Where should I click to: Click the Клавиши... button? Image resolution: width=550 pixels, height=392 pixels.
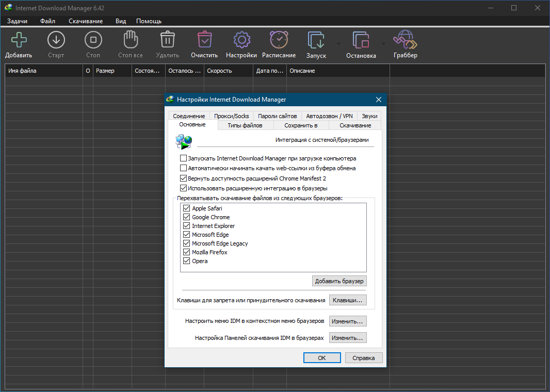[x=348, y=300]
